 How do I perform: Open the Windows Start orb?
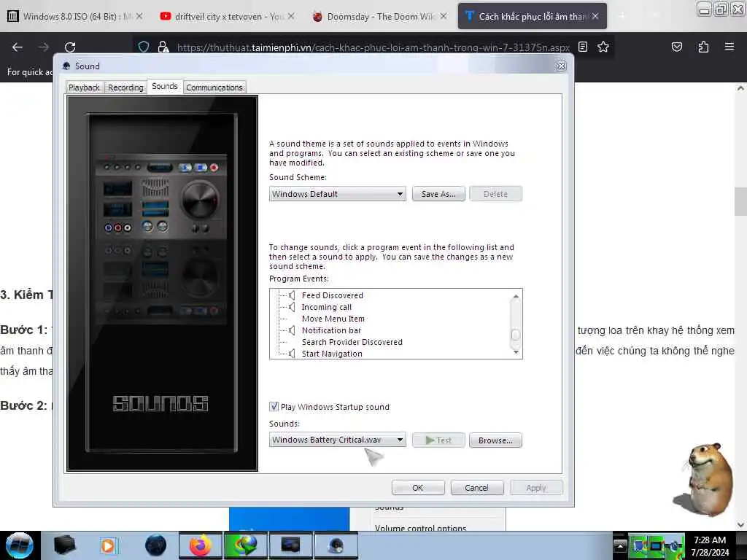(x=20, y=545)
